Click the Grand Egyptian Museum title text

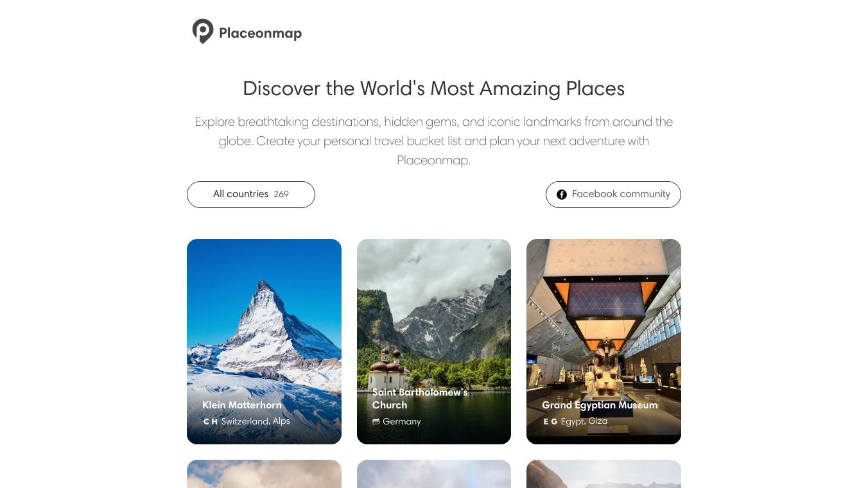[600, 405]
